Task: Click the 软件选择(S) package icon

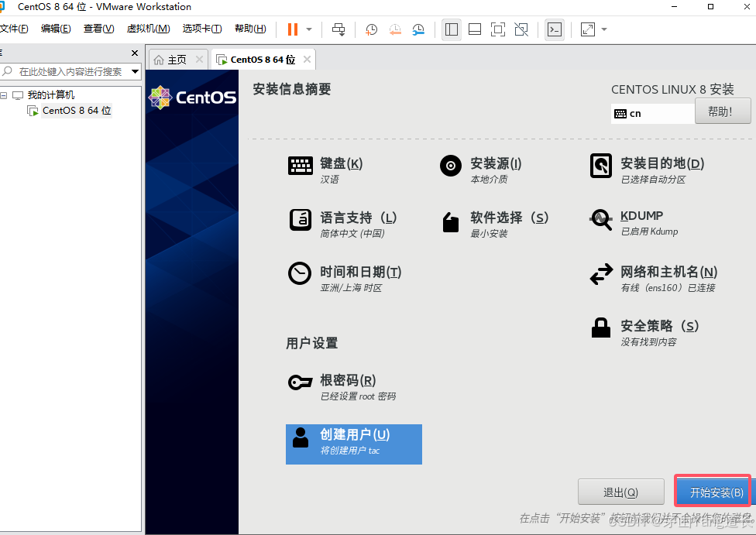Action: pos(451,222)
